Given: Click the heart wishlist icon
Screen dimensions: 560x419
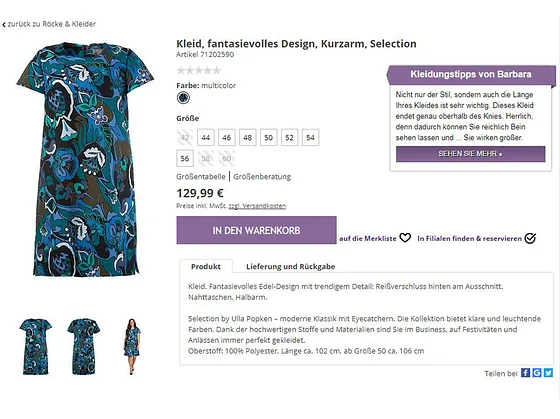Looking at the screenshot, I should 405,238.
